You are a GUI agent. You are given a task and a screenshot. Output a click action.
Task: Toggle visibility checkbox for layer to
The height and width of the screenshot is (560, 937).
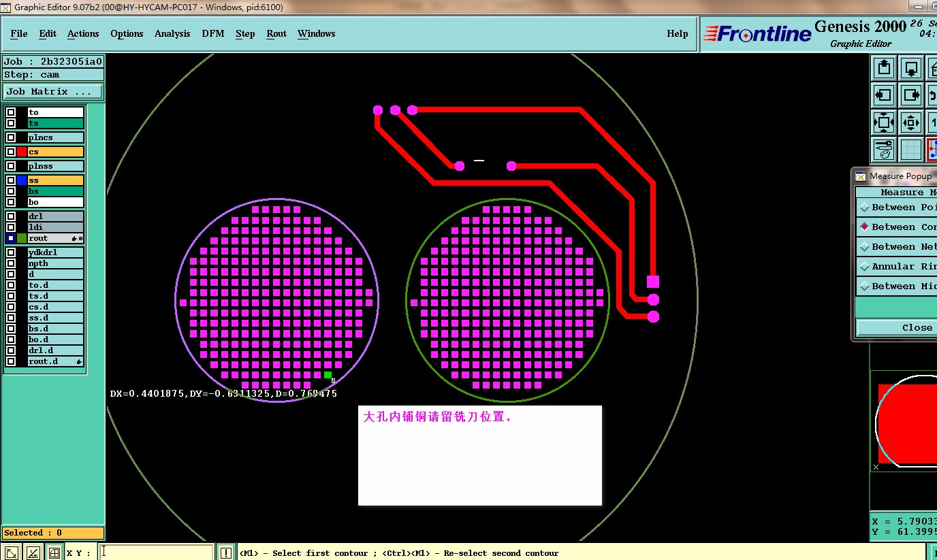click(x=11, y=112)
